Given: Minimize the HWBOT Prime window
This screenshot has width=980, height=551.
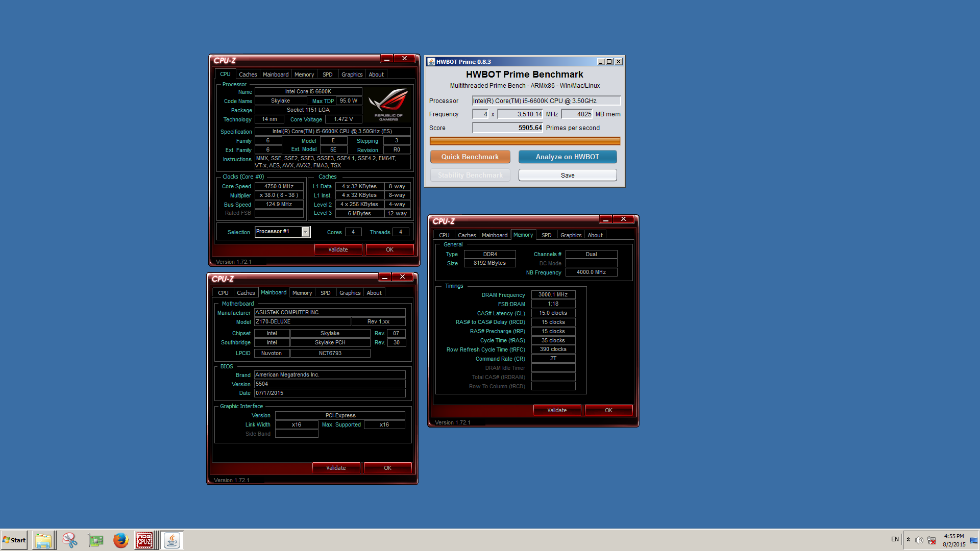Looking at the screenshot, I should (x=601, y=62).
